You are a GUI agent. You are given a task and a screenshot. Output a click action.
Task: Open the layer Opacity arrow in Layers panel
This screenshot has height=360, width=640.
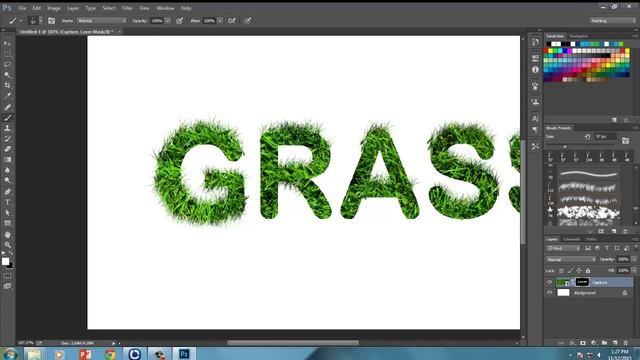pyautogui.click(x=634, y=259)
